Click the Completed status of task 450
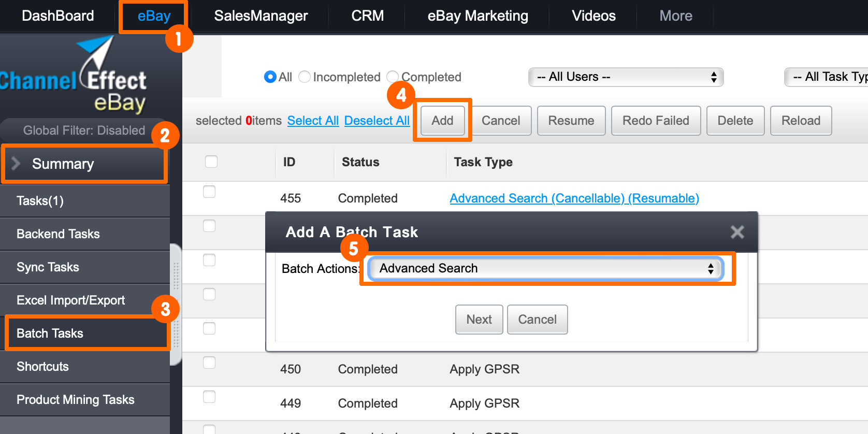The height and width of the screenshot is (434, 868). coord(368,369)
